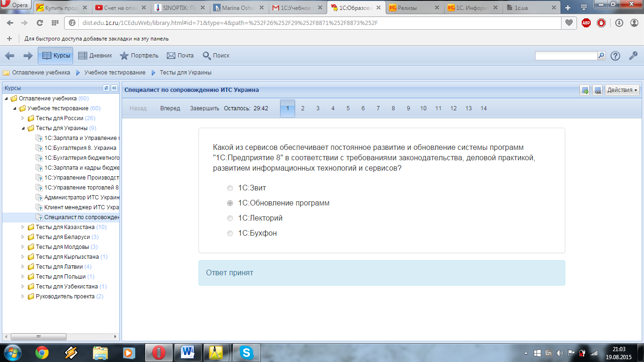Click the help question mark icon
644x362 pixels.
(x=615, y=56)
